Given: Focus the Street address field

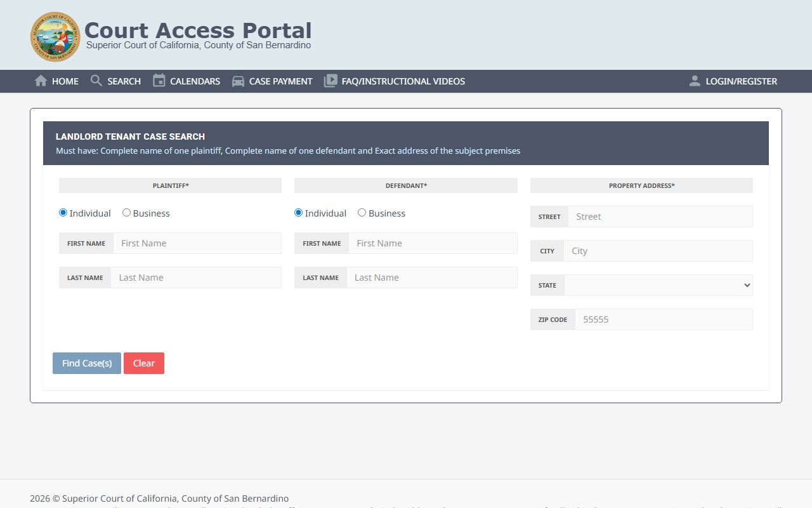Looking at the screenshot, I should click(660, 217).
